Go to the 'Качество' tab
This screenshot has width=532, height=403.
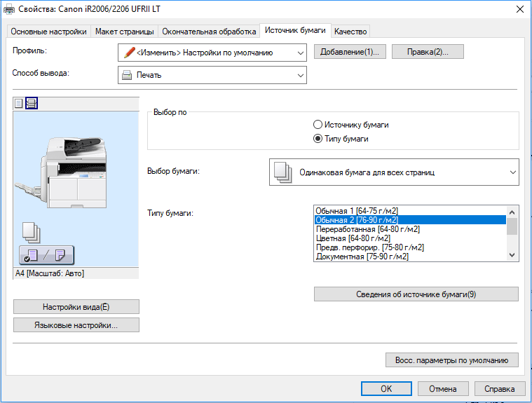tap(350, 32)
